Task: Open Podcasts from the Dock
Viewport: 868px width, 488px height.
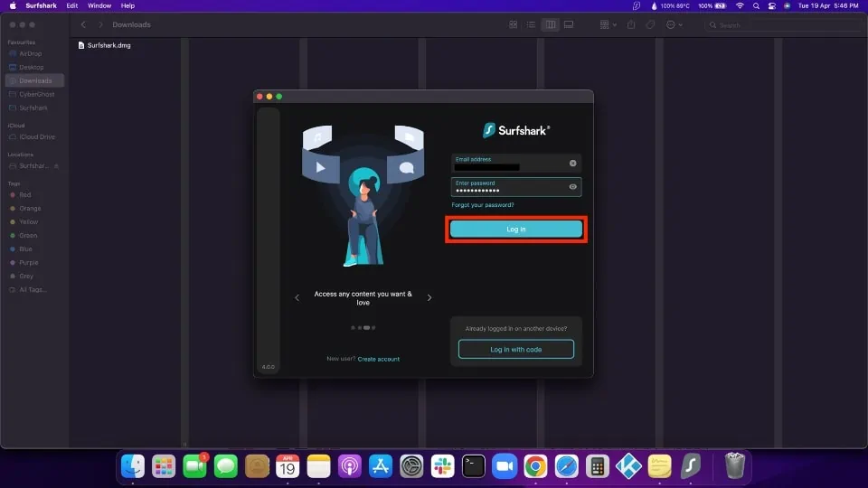Action: [x=349, y=466]
